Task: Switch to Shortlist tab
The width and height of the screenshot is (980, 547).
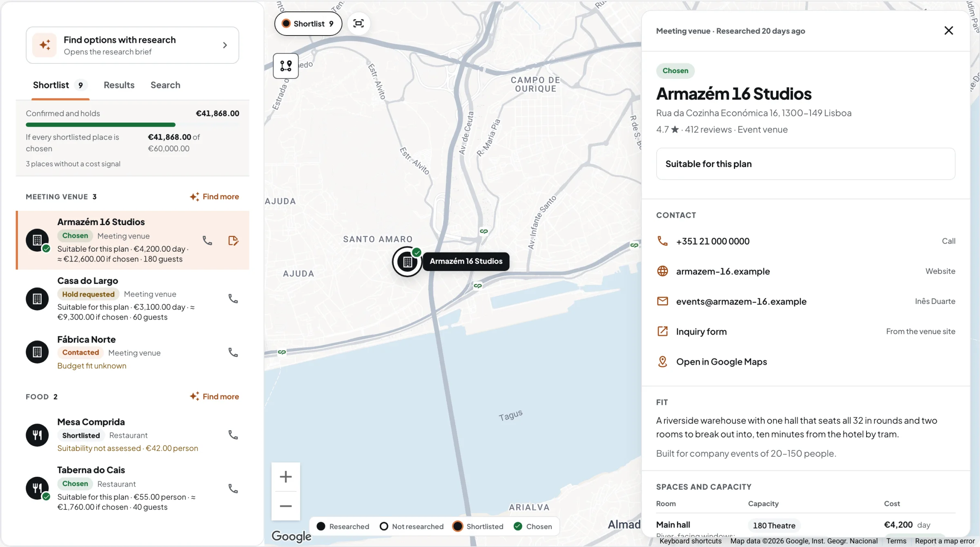Action: click(x=60, y=85)
